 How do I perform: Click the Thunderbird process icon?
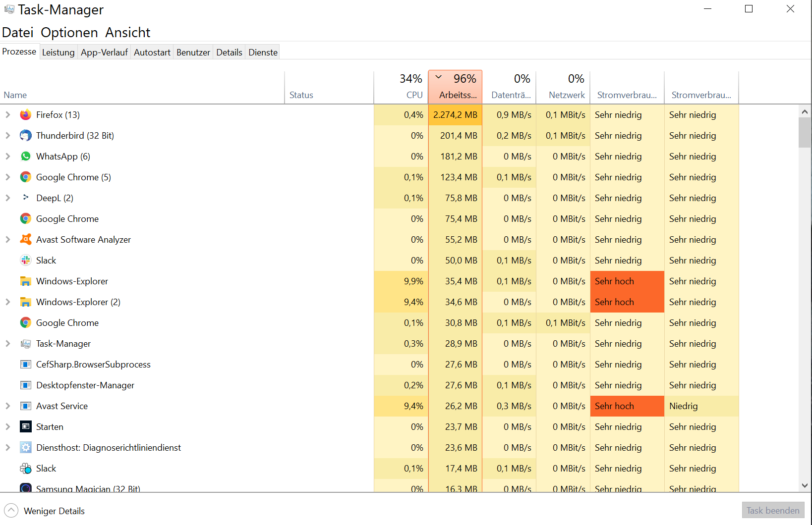tap(26, 136)
